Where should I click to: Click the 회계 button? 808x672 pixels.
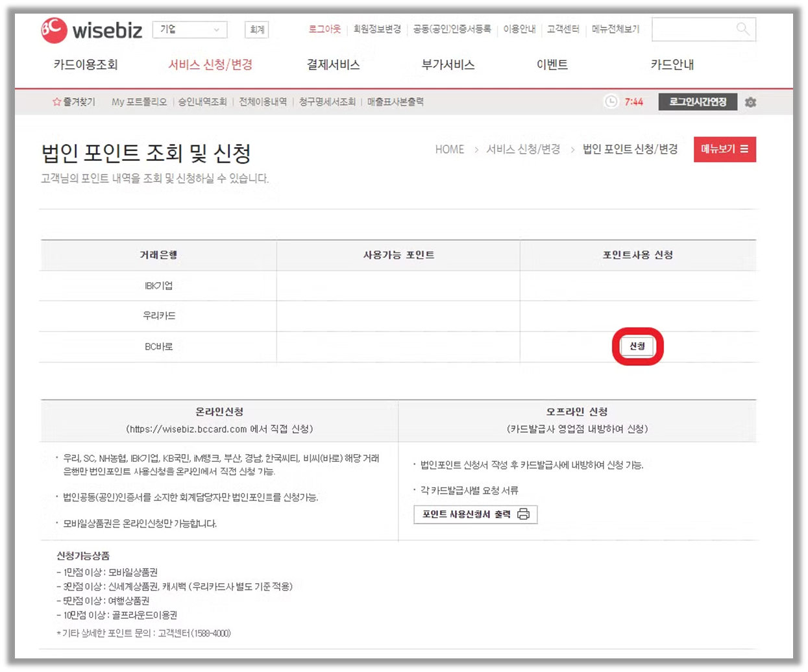257,29
